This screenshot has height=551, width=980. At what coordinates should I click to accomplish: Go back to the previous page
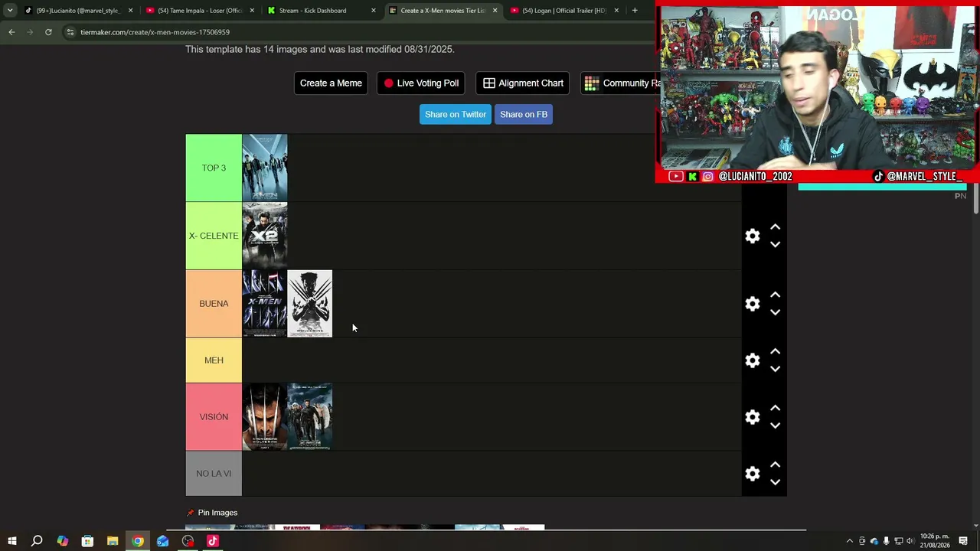coord(11,32)
